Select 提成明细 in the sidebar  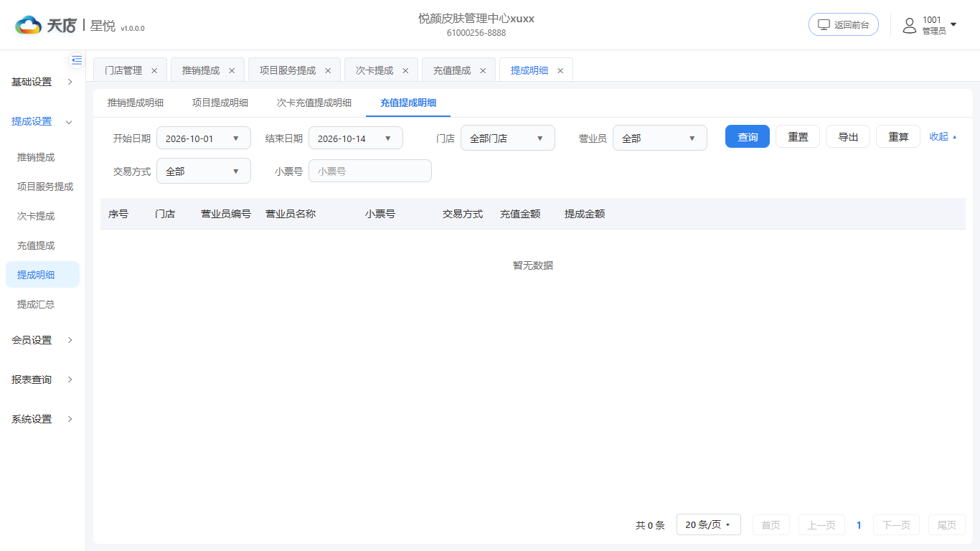click(42, 275)
